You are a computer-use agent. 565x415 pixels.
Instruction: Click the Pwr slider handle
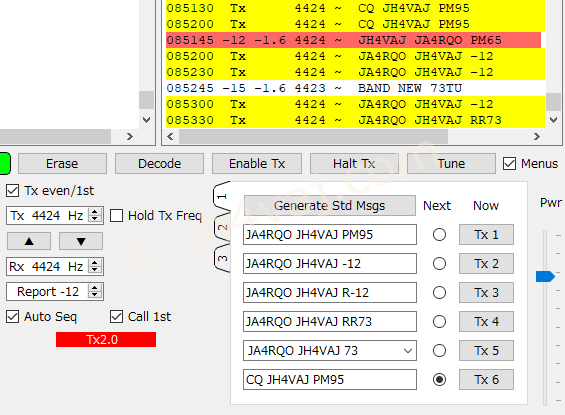pos(545,277)
